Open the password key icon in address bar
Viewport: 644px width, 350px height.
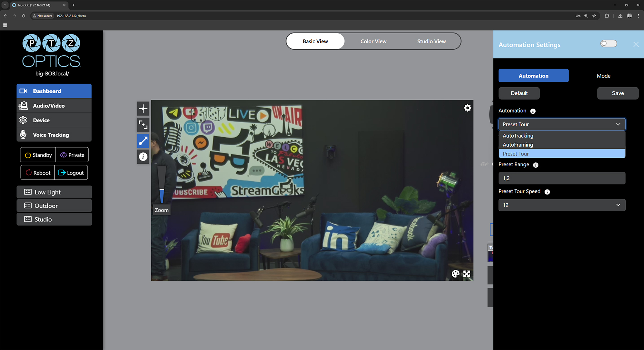pos(578,16)
